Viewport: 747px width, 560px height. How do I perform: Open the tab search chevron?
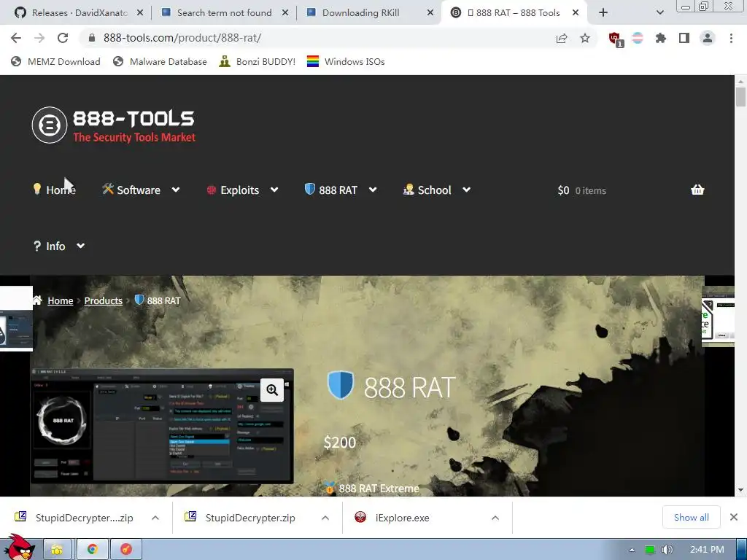(x=659, y=13)
